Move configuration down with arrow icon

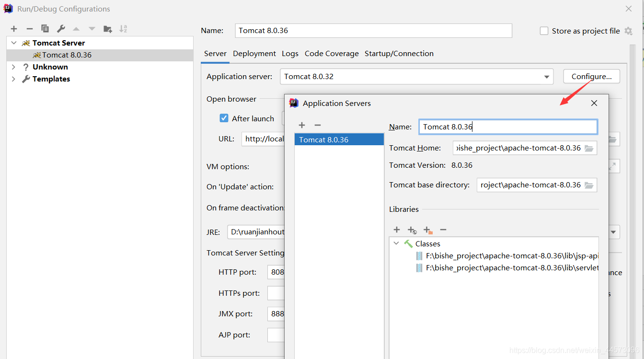click(92, 29)
